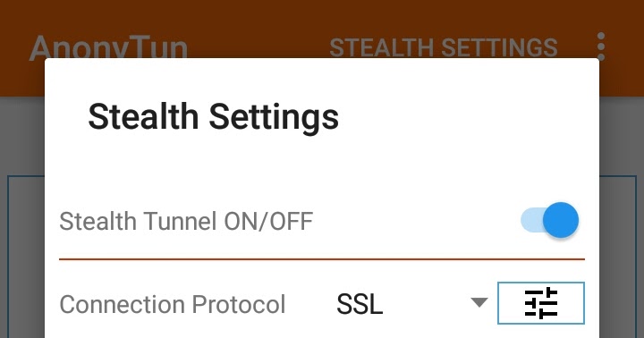
Task: Click STEALTH SETTINGS in the top bar
Action: (x=443, y=47)
